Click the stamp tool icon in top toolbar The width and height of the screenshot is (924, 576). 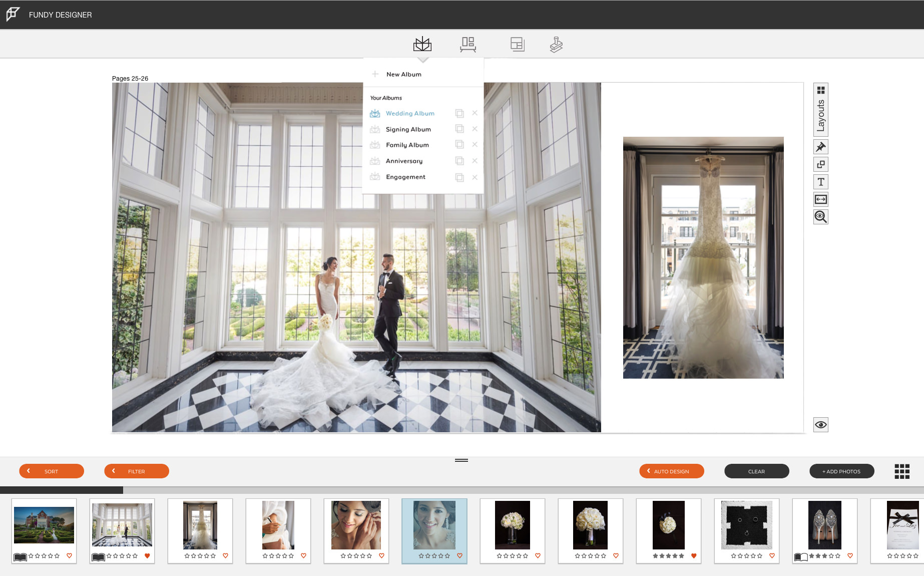(556, 45)
